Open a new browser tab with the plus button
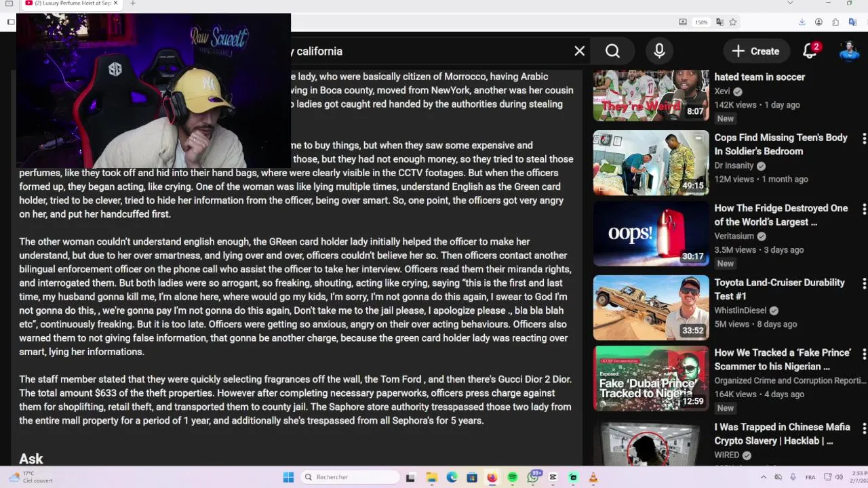868x488 pixels. [133, 3]
